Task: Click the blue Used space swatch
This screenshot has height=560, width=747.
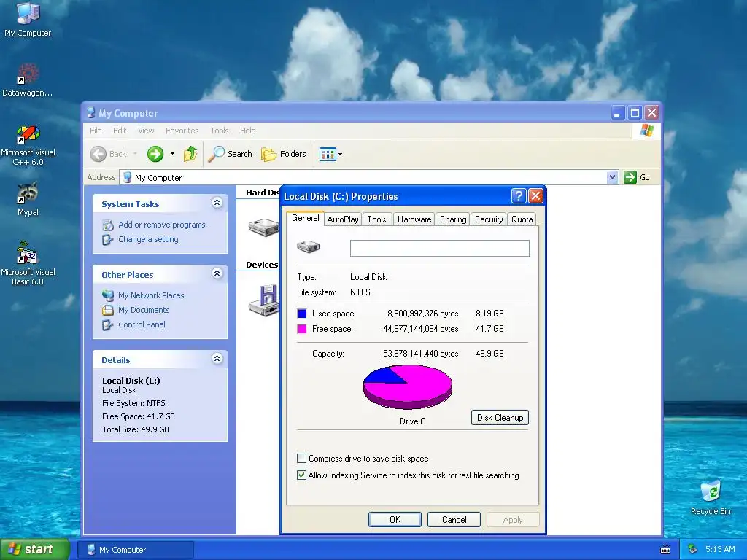Action: coord(301,314)
